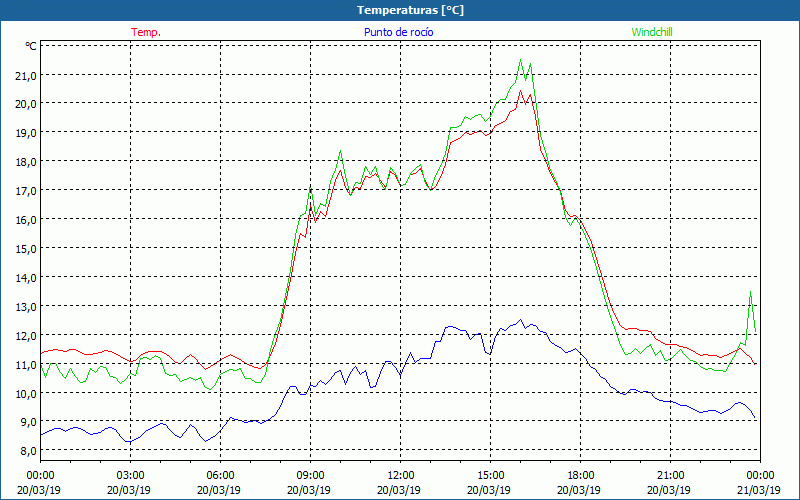This screenshot has width=800, height=500.
Task: Click the Temperaturas [°C] chart title
Action: pos(410,10)
